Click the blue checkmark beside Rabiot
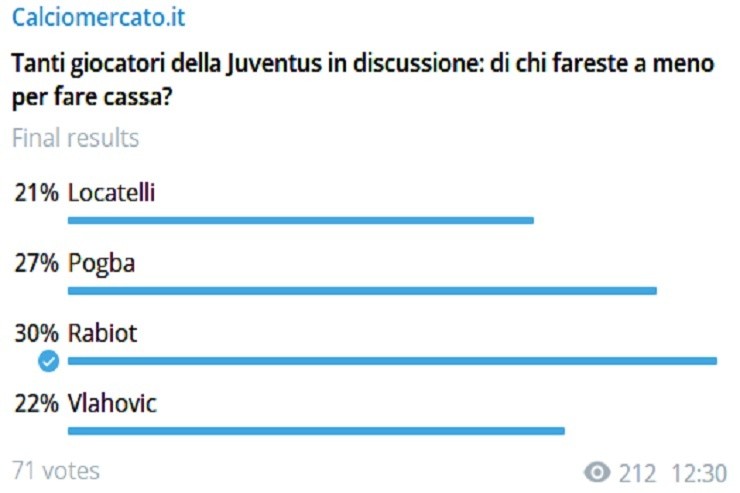 [47, 361]
